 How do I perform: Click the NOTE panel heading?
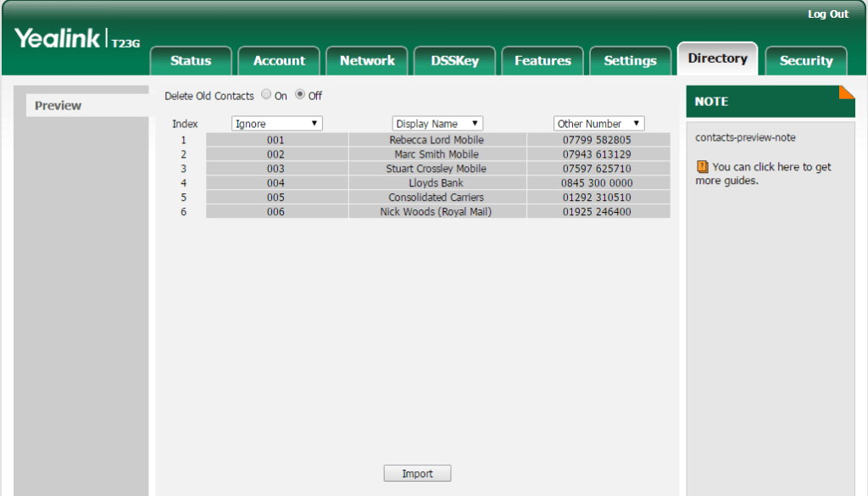coord(711,102)
